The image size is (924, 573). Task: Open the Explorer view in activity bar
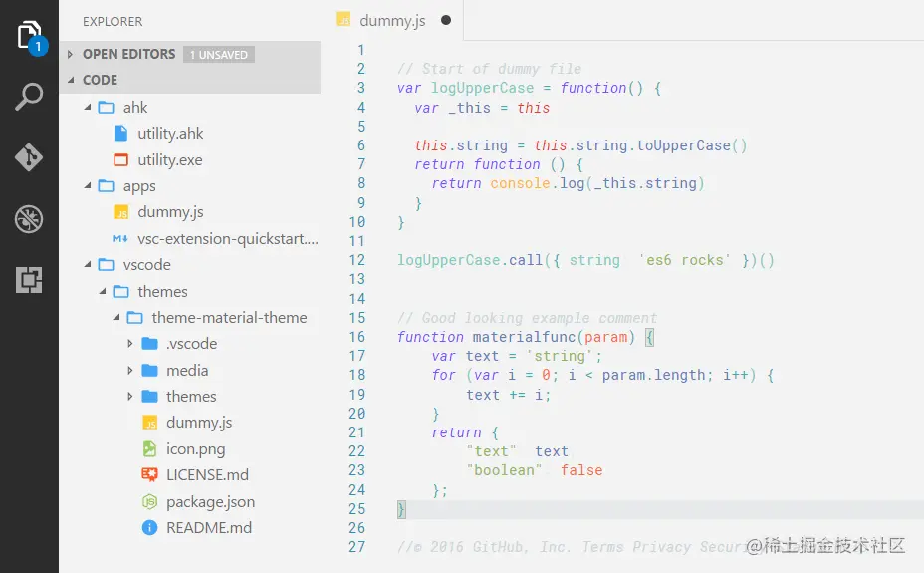[x=30, y=37]
